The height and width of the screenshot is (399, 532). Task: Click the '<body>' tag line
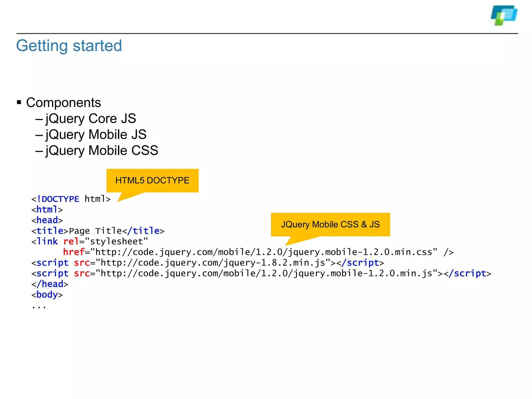tap(47, 295)
